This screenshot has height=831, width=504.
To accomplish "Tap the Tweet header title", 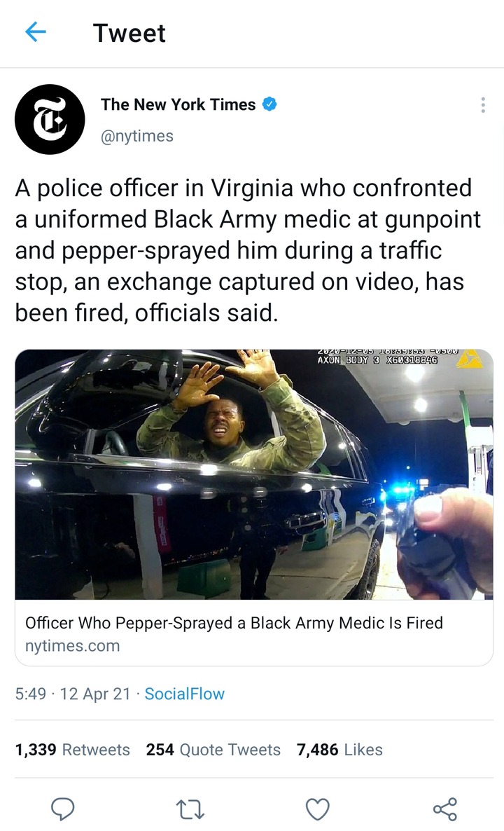I will 129,33.
